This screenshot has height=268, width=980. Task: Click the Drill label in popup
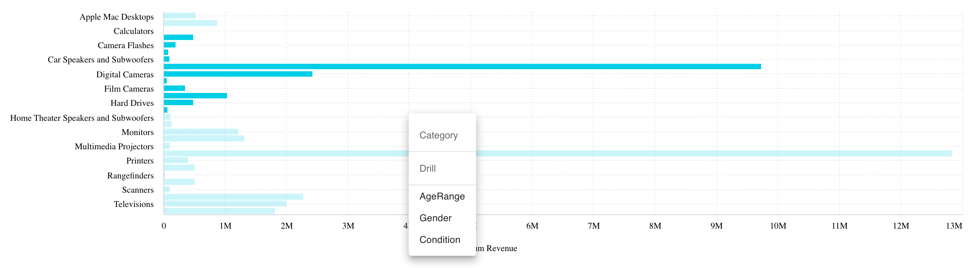coord(427,169)
